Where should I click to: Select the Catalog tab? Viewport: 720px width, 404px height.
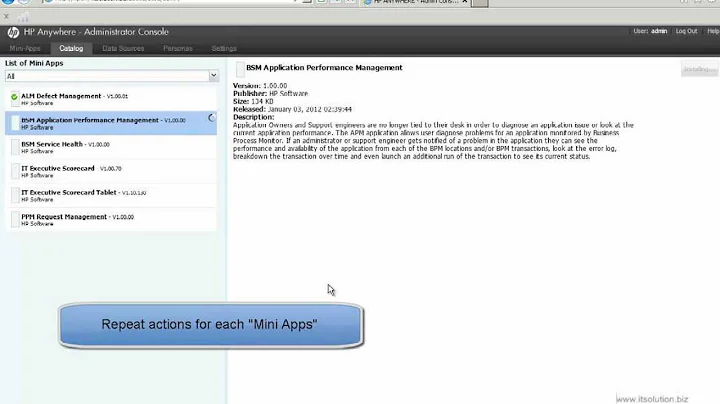point(71,48)
